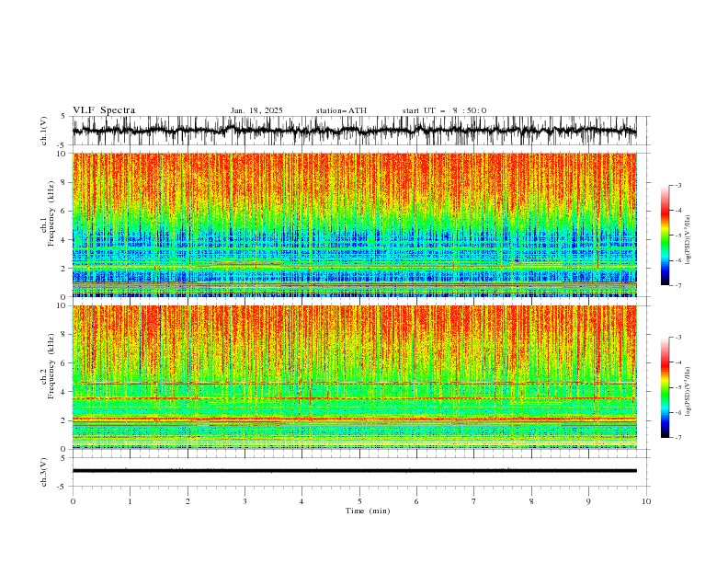
Task: Click the 'station=ATH' label
Action: click(x=341, y=110)
